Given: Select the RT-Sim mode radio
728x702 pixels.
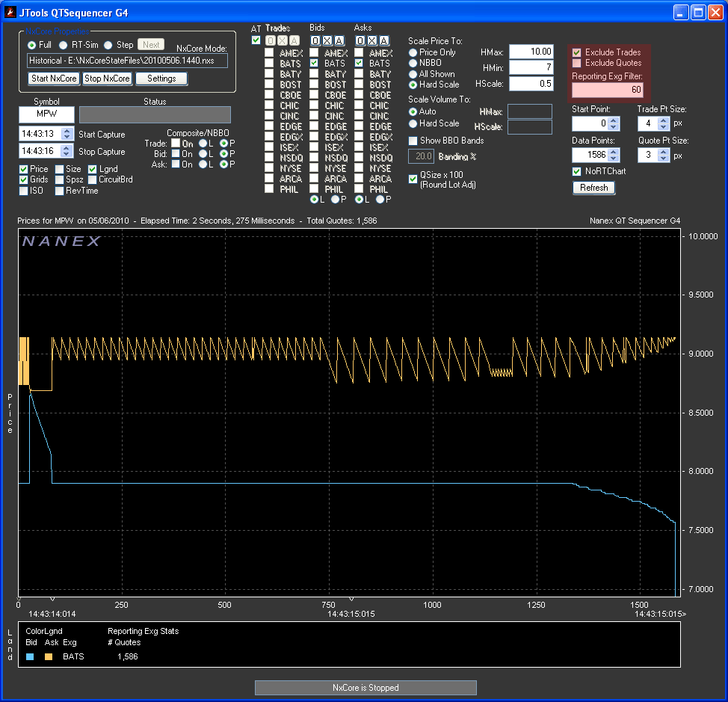Looking at the screenshot, I should 63,45.
